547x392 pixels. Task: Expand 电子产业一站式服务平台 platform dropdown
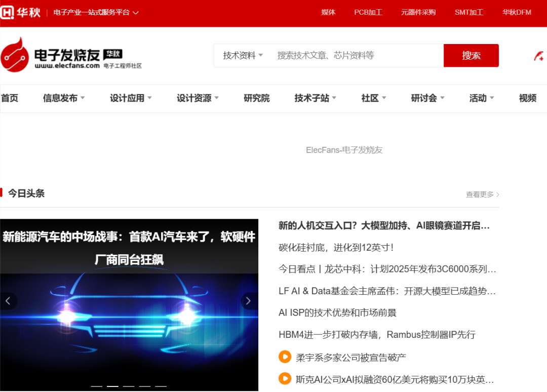96,13
